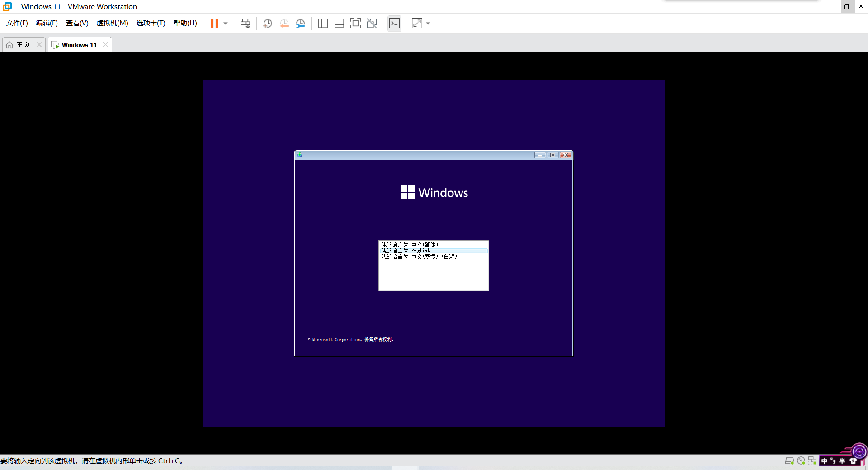Close the Windows 11 tab
This screenshot has width=868, height=470.
click(105, 44)
